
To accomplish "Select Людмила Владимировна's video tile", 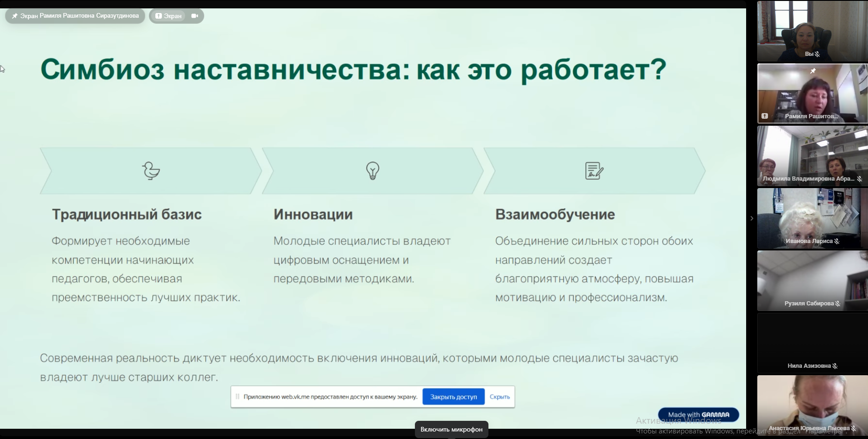I will (812, 155).
